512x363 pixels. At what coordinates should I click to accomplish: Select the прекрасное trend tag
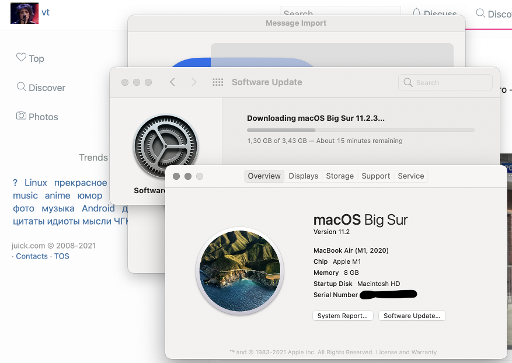pyautogui.click(x=81, y=183)
